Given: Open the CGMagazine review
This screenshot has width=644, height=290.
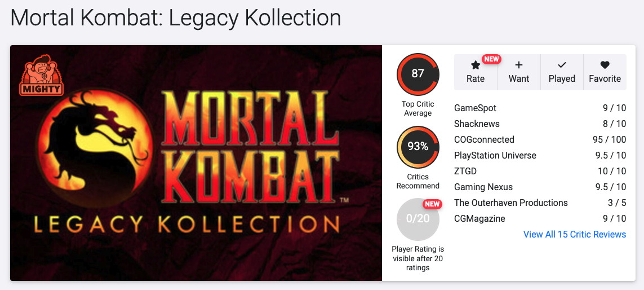Looking at the screenshot, I should pyautogui.click(x=479, y=218).
